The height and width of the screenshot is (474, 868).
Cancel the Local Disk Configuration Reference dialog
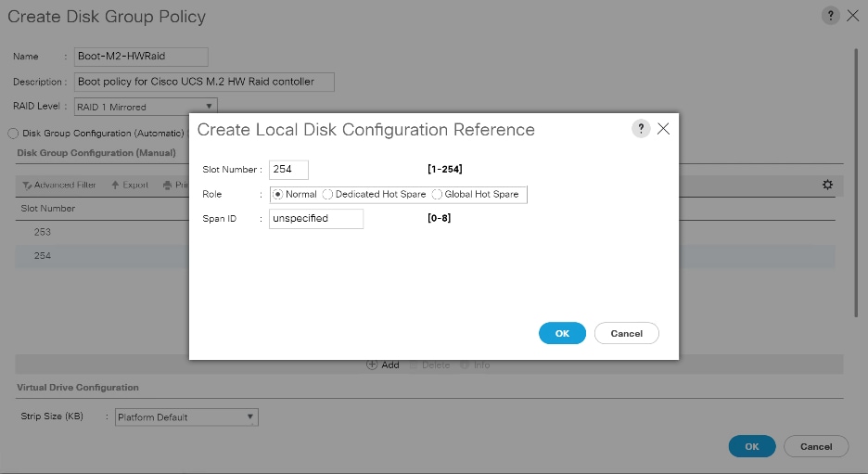coord(626,333)
